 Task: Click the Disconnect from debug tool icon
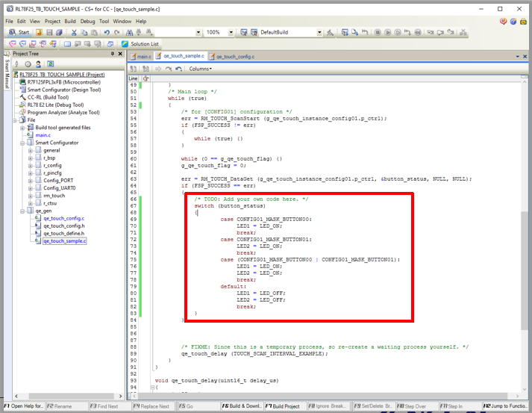pos(463,32)
